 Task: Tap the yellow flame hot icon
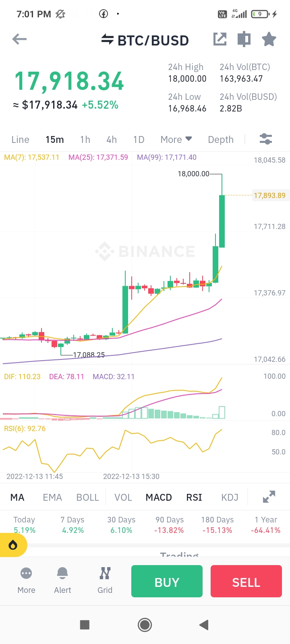pyautogui.click(x=13, y=545)
